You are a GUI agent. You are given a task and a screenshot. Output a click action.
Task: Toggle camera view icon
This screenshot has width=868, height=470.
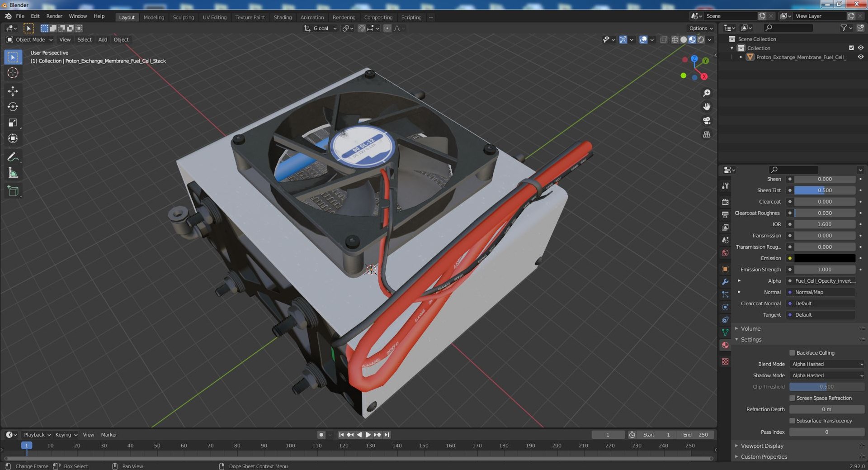pyautogui.click(x=707, y=121)
